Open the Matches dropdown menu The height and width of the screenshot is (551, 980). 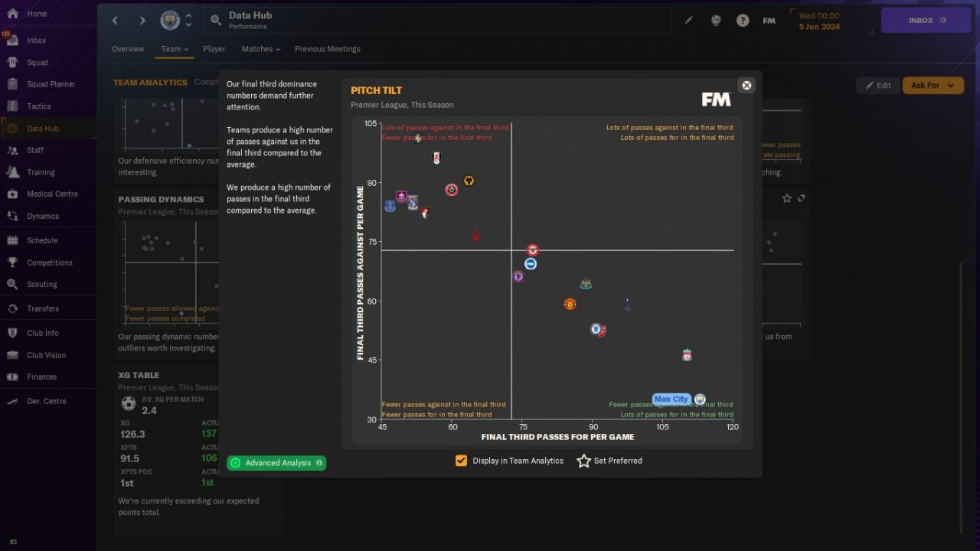[261, 49]
